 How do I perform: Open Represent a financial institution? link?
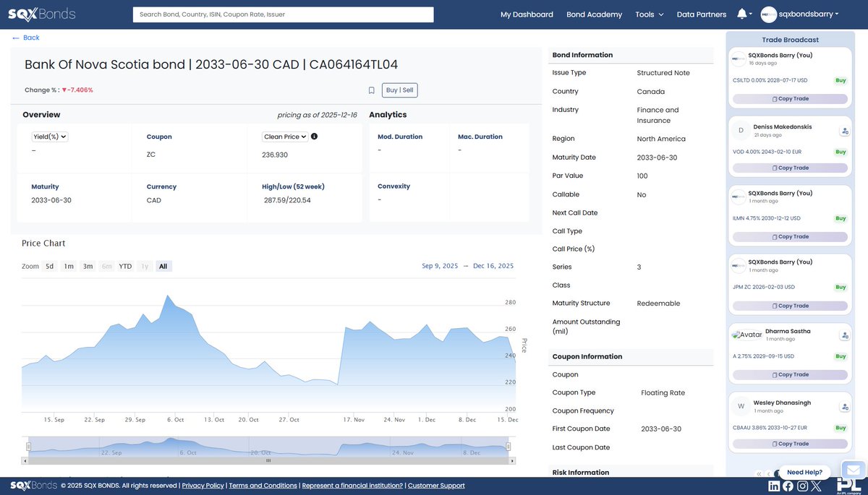pyautogui.click(x=352, y=486)
